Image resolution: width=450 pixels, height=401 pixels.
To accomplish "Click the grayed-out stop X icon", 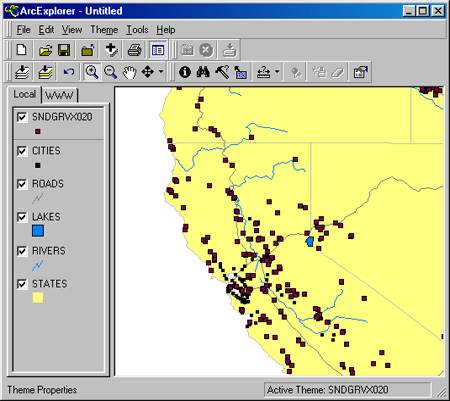I will [206, 50].
